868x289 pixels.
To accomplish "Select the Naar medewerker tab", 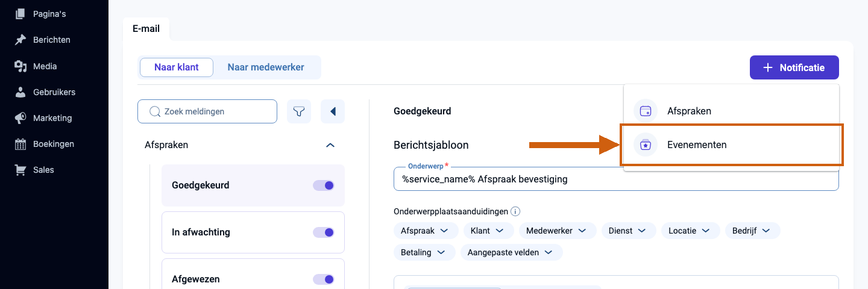I will (266, 67).
